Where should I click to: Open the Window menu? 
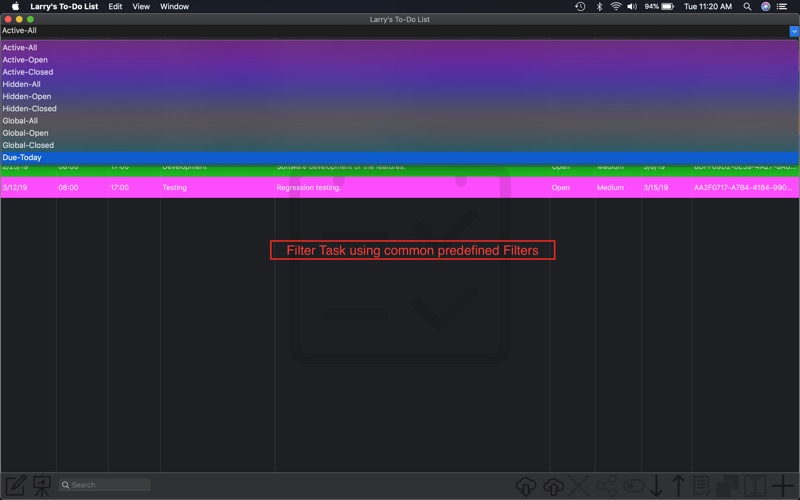tap(174, 7)
